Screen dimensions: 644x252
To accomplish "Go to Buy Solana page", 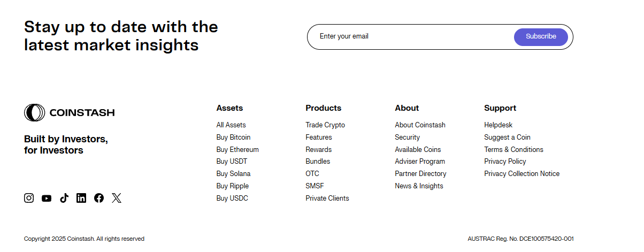I will click(233, 173).
